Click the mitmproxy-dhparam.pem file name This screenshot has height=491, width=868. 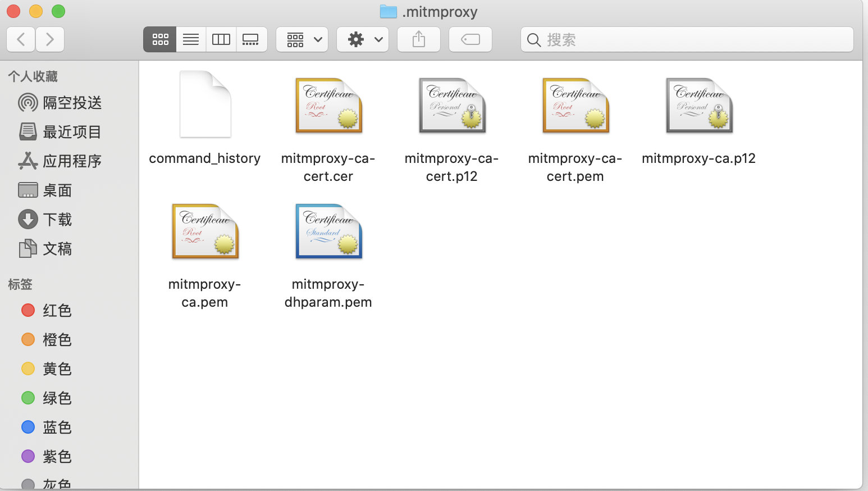328,293
